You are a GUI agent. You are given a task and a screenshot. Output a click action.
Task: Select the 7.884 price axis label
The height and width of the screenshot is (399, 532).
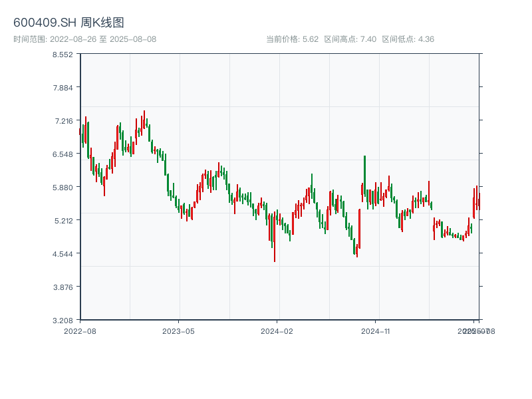(63, 88)
